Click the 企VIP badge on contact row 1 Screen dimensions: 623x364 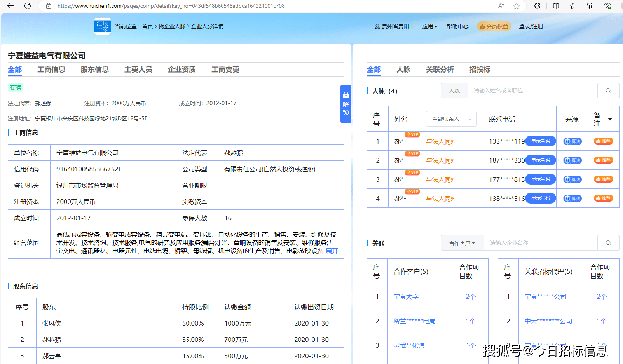pyautogui.click(x=412, y=134)
